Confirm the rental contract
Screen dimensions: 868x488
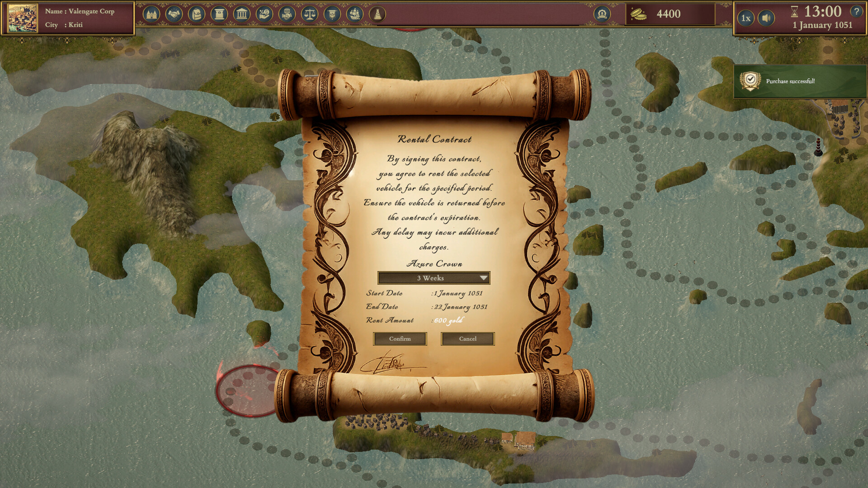[400, 339]
